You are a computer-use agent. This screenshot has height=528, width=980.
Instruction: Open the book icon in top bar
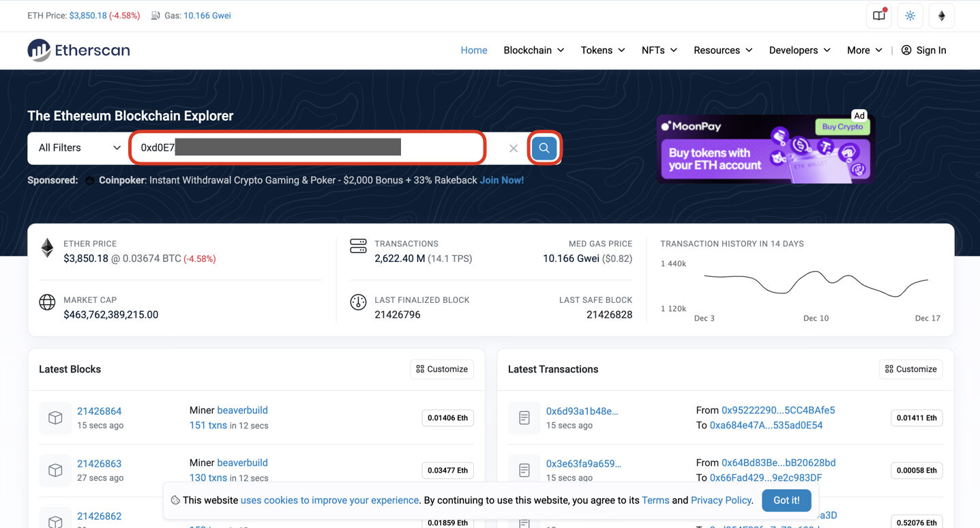(879, 16)
